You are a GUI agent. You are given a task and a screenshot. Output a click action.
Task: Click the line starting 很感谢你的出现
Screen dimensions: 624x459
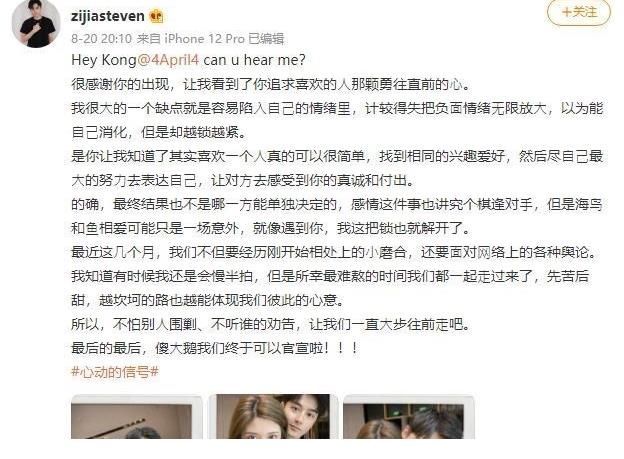point(271,84)
